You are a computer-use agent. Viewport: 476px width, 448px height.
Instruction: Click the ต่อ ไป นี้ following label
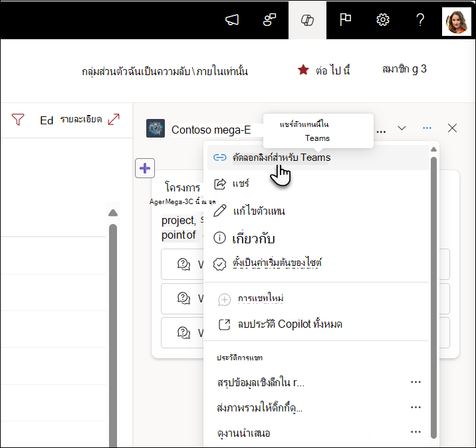pos(332,70)
